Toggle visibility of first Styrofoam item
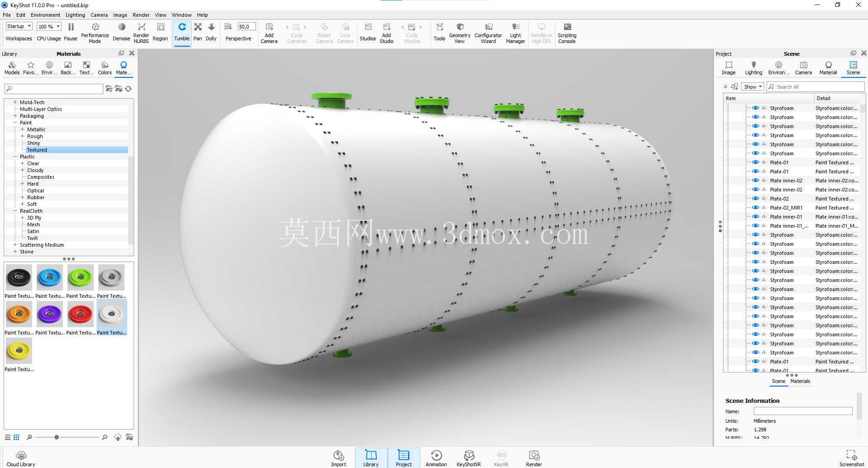 coord(755,108)
